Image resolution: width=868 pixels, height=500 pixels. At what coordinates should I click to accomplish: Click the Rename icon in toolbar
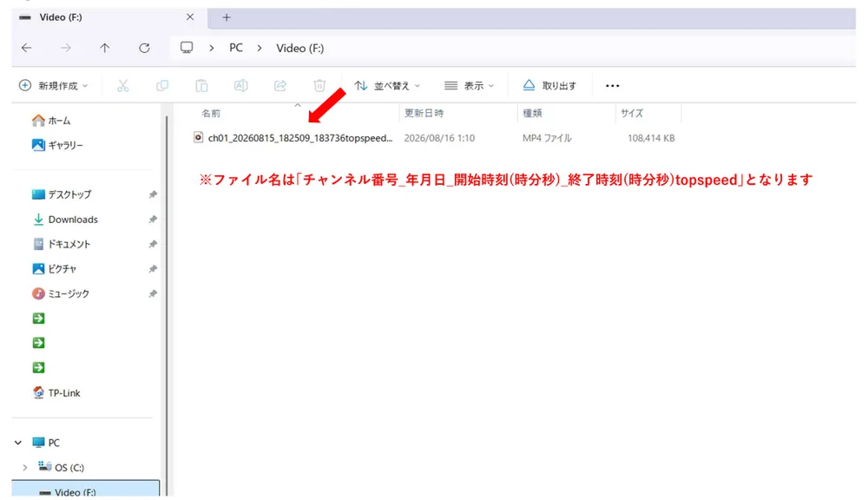(x=240, y=86)
